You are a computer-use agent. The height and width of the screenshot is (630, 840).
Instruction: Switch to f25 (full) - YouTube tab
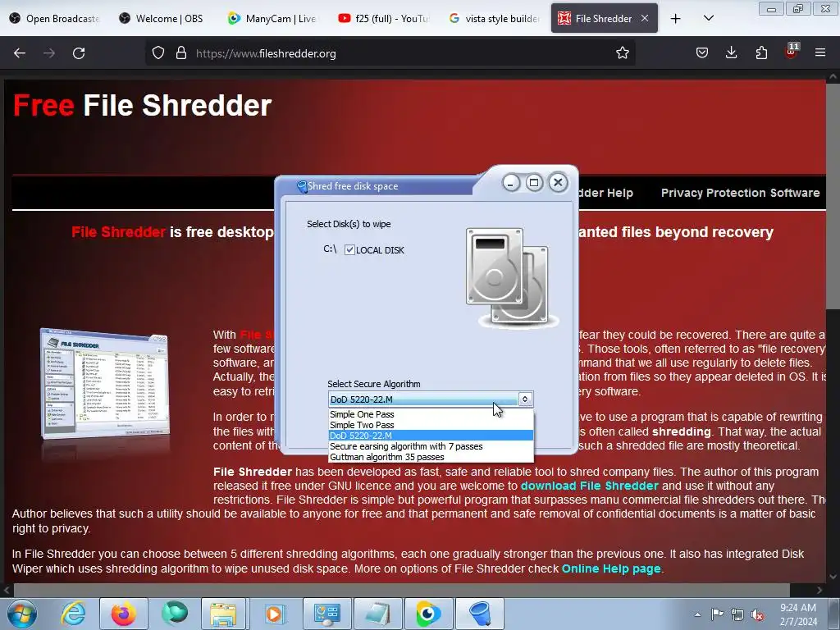(384, 19)
